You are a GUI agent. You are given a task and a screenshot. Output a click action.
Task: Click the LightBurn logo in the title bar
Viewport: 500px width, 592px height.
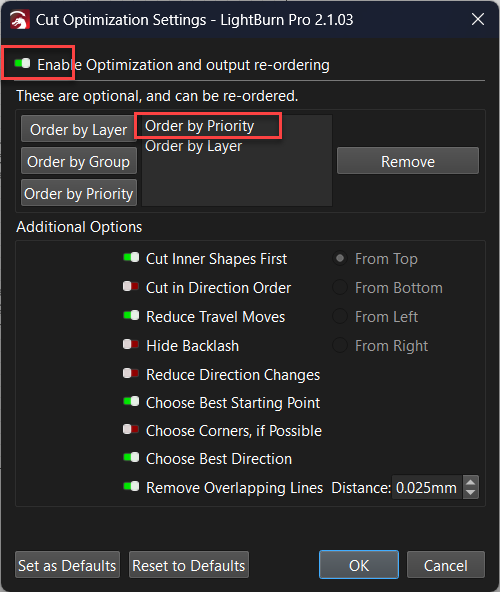(19, 20)
